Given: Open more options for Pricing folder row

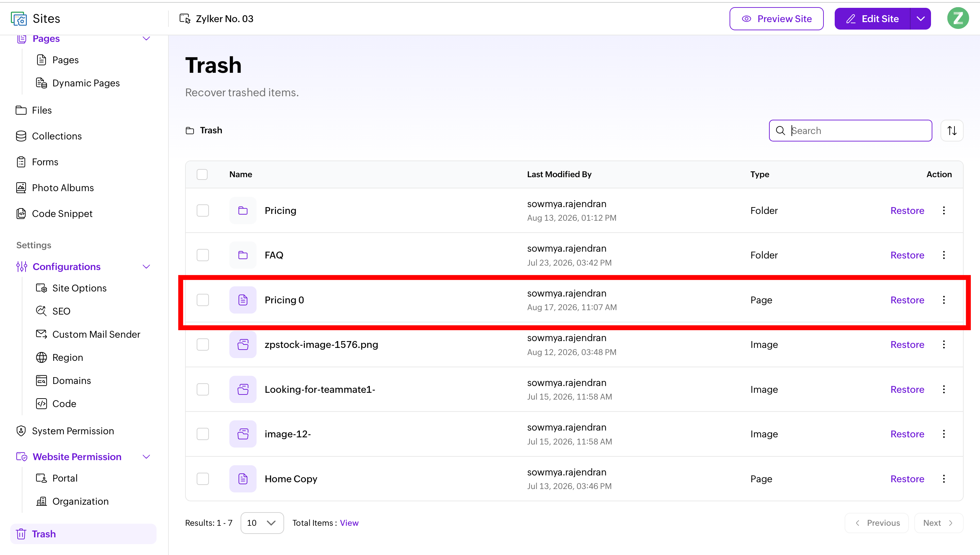Looking at the screenshot, I should pyautogui.click(x=944, y=211).
